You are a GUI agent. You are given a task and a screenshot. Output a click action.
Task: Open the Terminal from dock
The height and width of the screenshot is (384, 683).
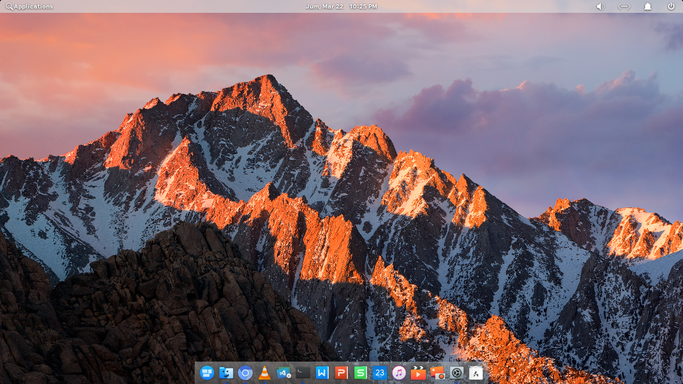pyautogui.click(x=303, y=373)
